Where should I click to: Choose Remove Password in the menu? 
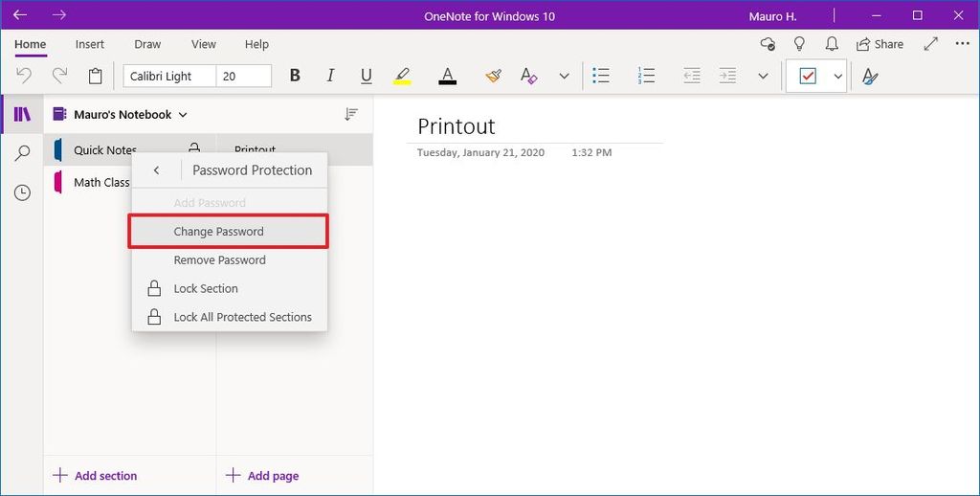click(229, 260)
